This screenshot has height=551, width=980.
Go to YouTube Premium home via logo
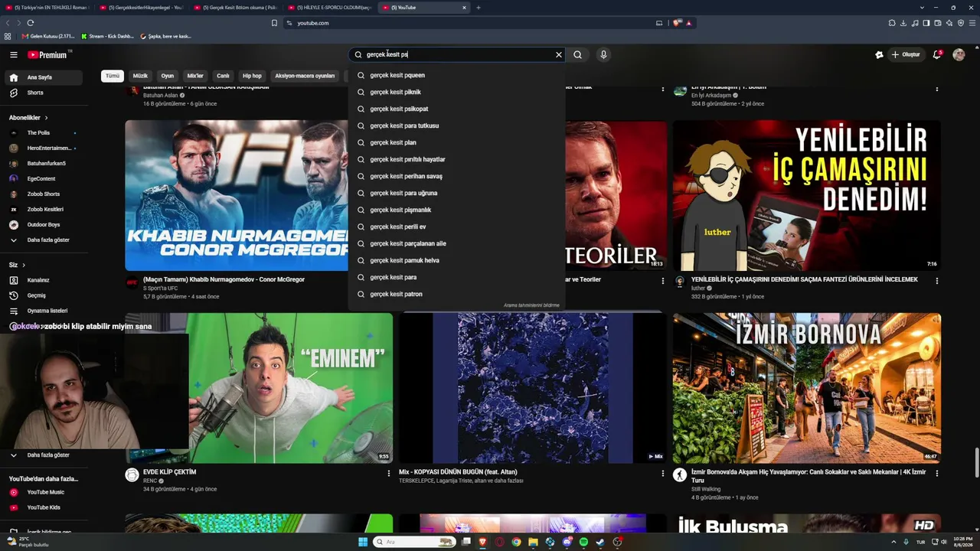pos(47,55)
